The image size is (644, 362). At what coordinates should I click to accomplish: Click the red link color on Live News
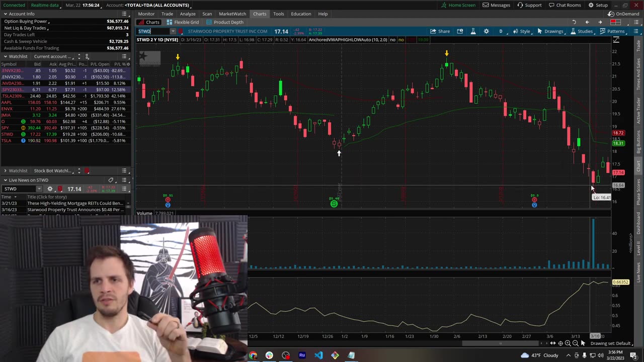tap(60, 189)
